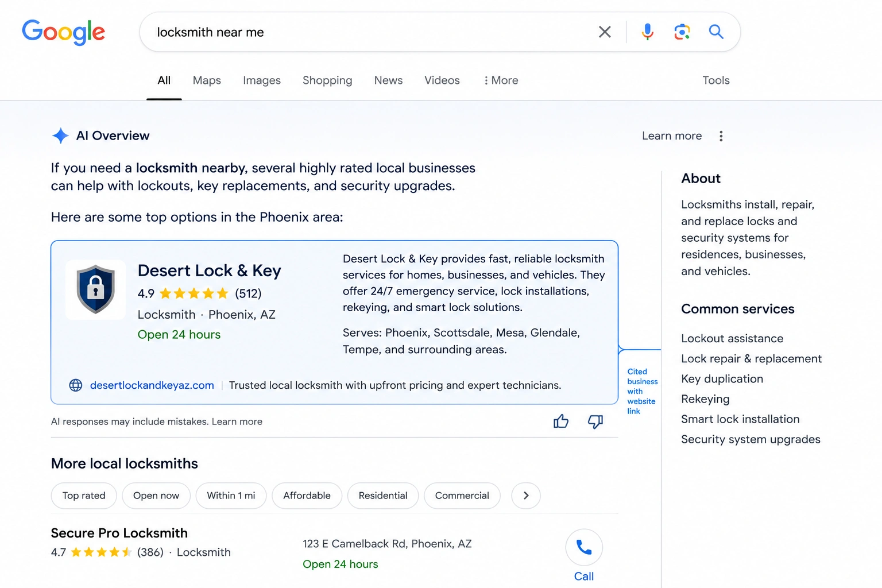882x588 pixels.
Task: Click More local locksmiths heading
Action: click(x=125, y=463)
